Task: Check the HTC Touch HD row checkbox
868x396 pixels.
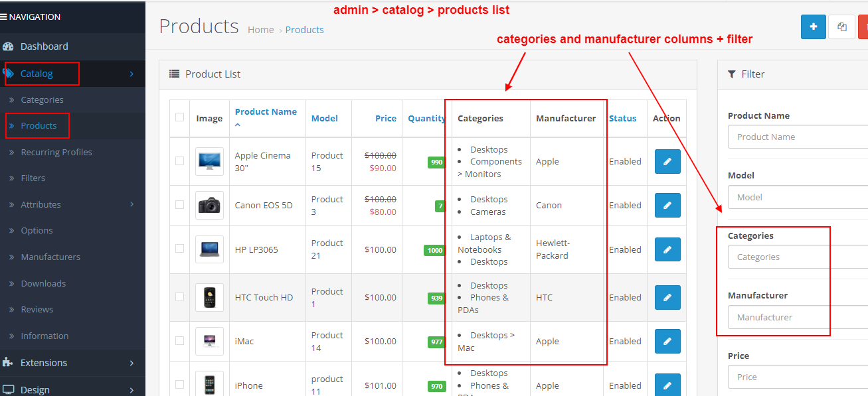Action: (178, 297)
